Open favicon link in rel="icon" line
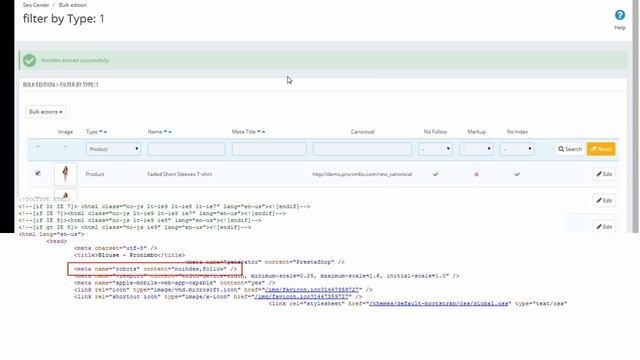Image resolution: width=640 pixels, height=360 pixels. click(x=312, y=290)
